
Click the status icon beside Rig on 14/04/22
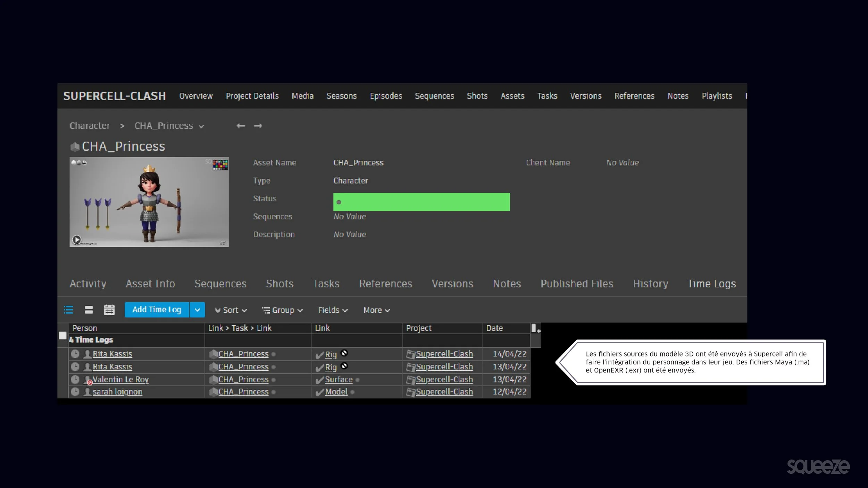pos(344,353)
